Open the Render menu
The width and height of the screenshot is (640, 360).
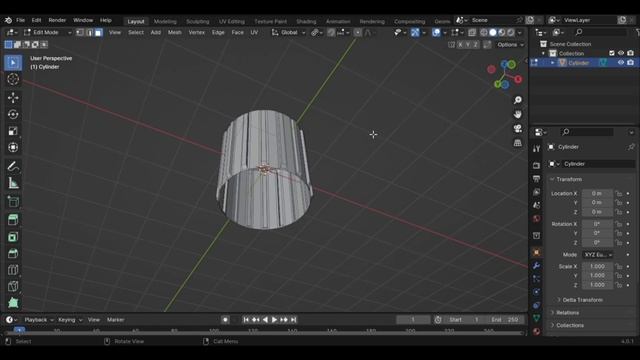coord(57,20)
